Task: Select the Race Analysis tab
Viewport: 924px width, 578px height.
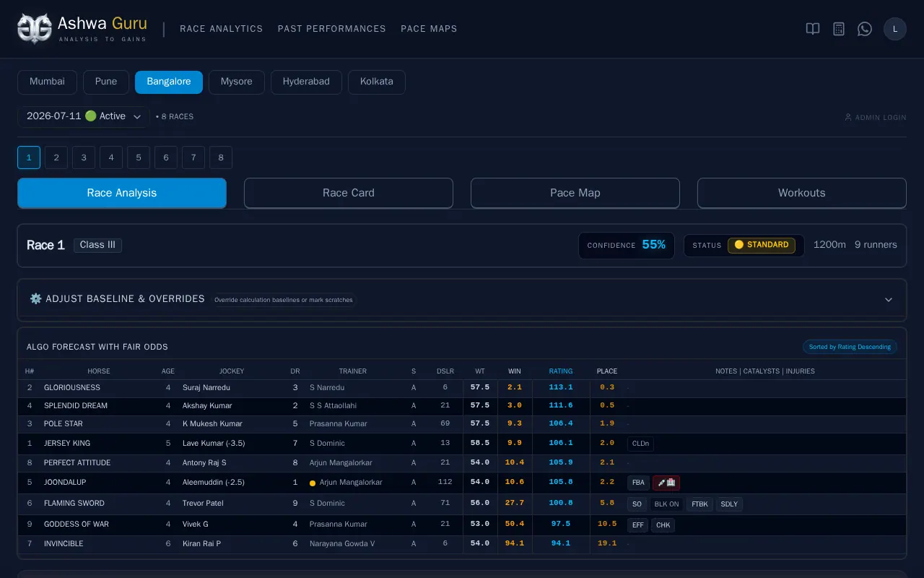Action: (122, 193)
